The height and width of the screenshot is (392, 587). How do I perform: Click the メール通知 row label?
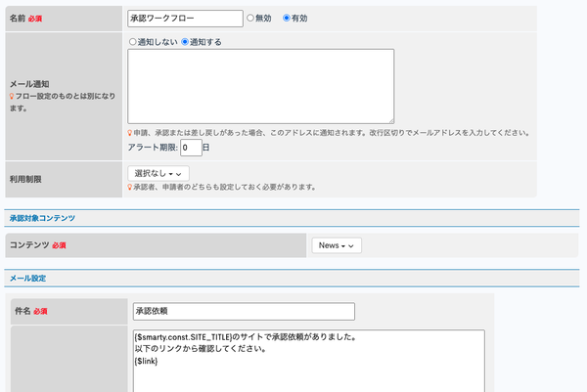[x=29, y=84]
